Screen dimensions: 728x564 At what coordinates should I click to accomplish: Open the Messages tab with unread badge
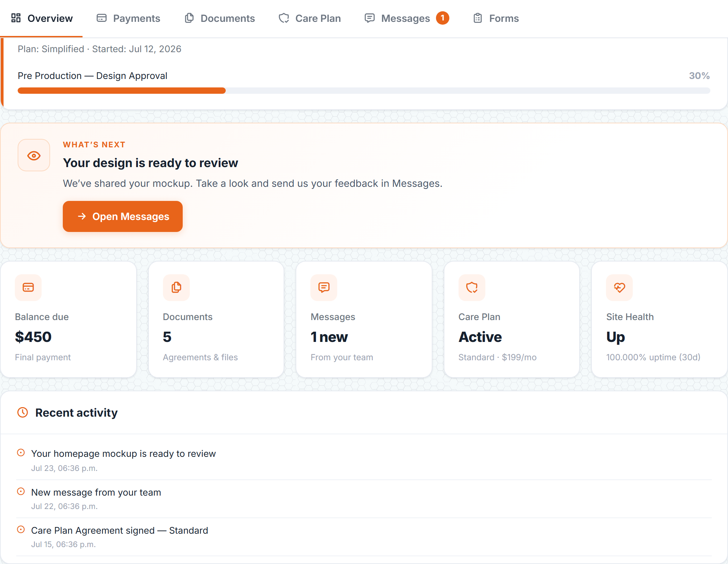point(407,18)
